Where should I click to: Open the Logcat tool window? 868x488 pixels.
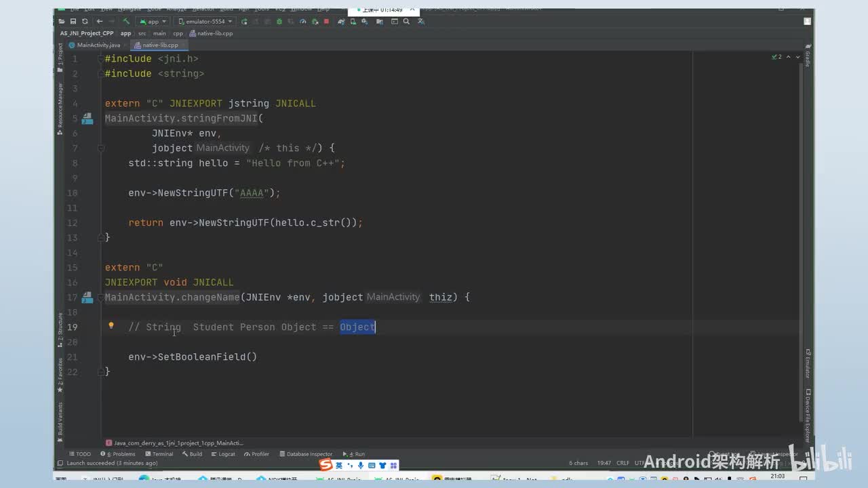click(223, 454)
